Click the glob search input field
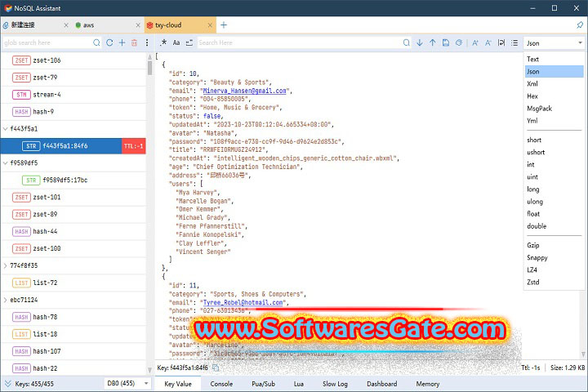Screen dimensions: 588x392 click(x=47, y=42)
